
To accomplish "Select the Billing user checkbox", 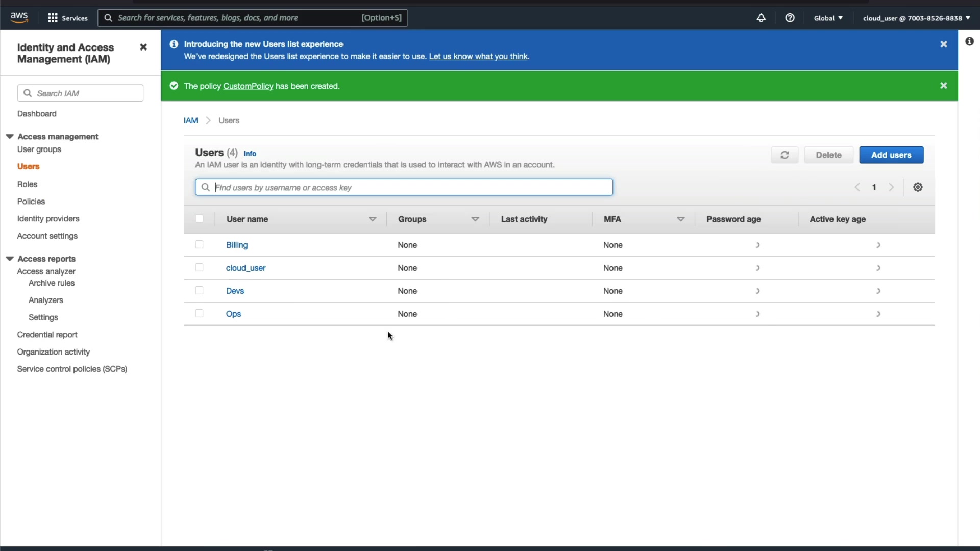I will pyautogui.click(x=199, y=245).
